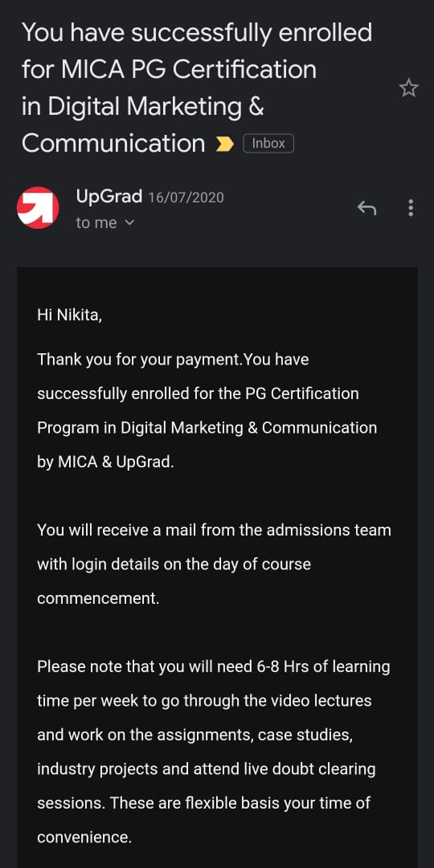This screenshot has height=868, width=434.
Task: Click the final word "convenience."
Action: [x=84, y=837]
